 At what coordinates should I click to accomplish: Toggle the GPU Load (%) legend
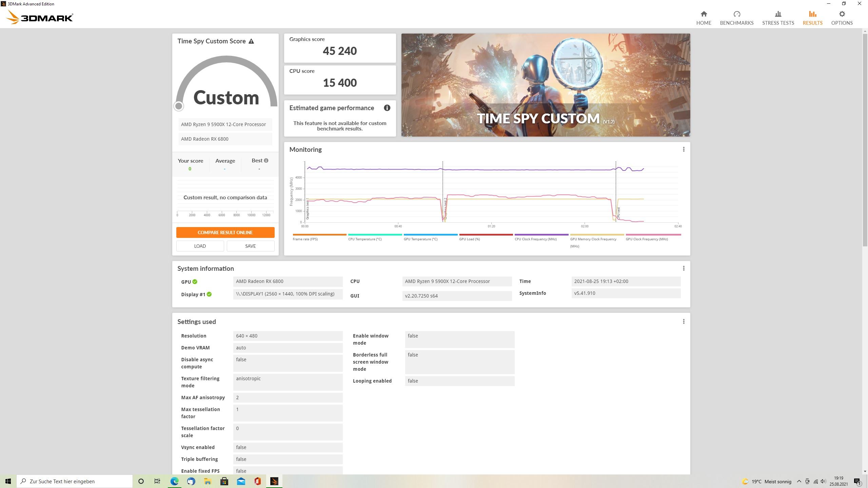[486, 237]
